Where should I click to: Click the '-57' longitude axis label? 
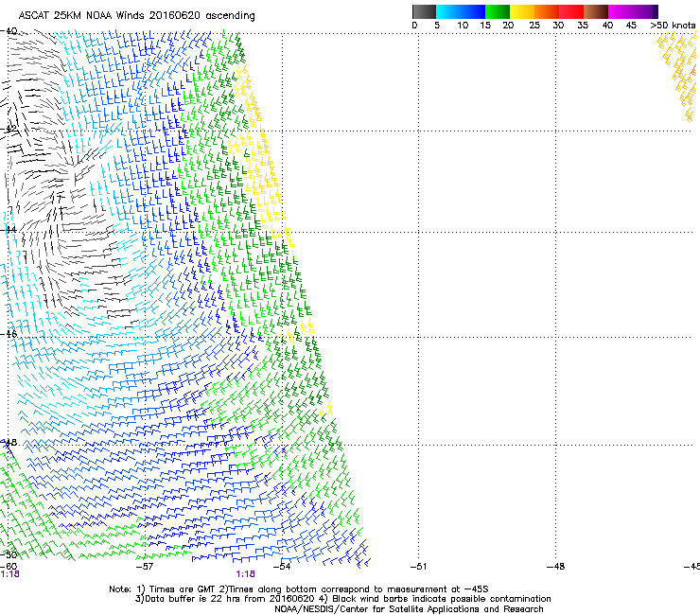145,567
